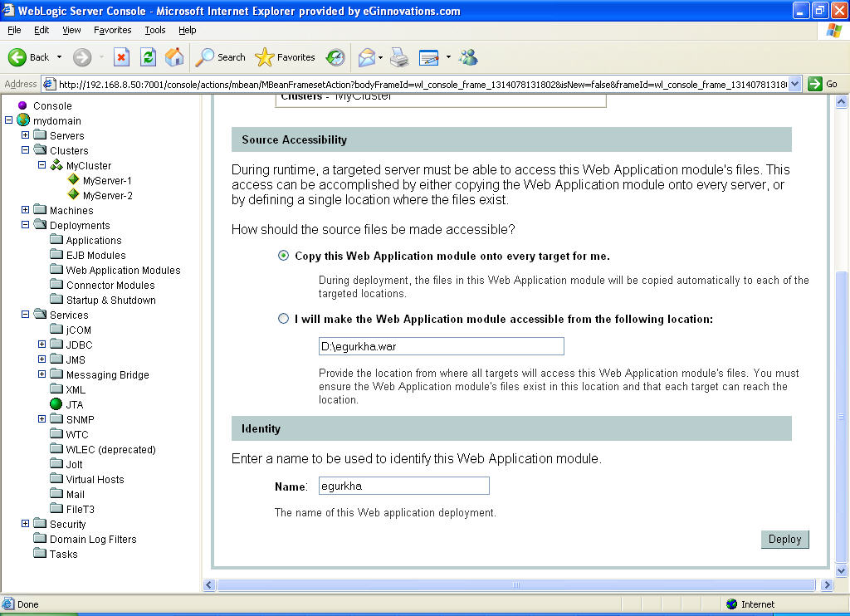
Task: Open the Back button history dropdown
Action: click(59, 57)
